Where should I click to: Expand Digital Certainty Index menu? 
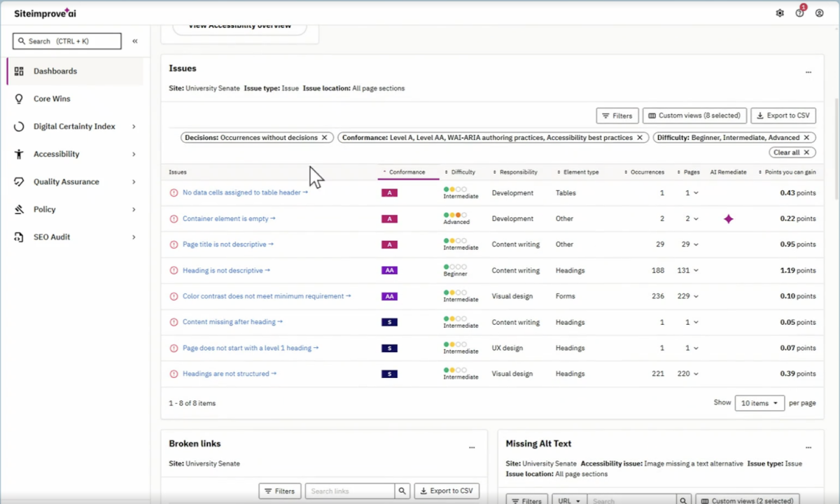[134, 127]
